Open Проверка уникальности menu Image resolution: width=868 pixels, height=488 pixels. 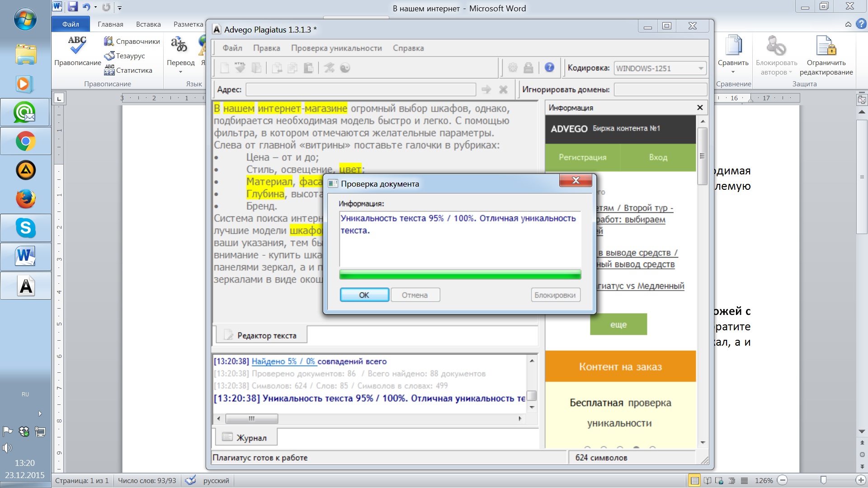point(336,48)
